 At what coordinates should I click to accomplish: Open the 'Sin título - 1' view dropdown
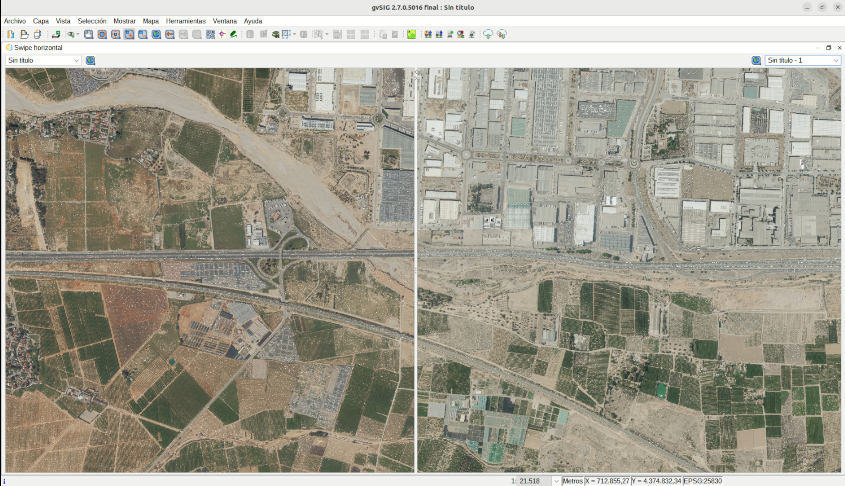[803, 60]
